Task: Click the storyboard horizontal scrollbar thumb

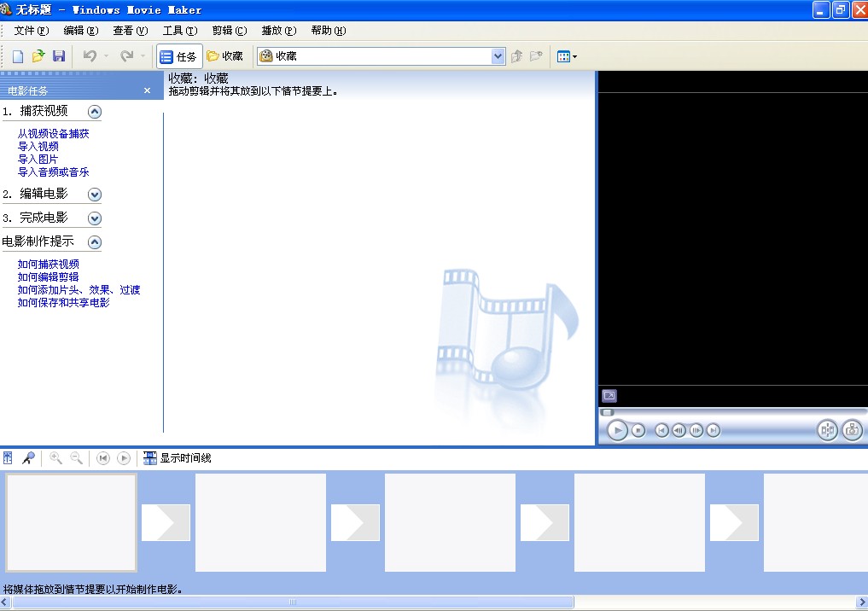Action: tap(293, 602)
